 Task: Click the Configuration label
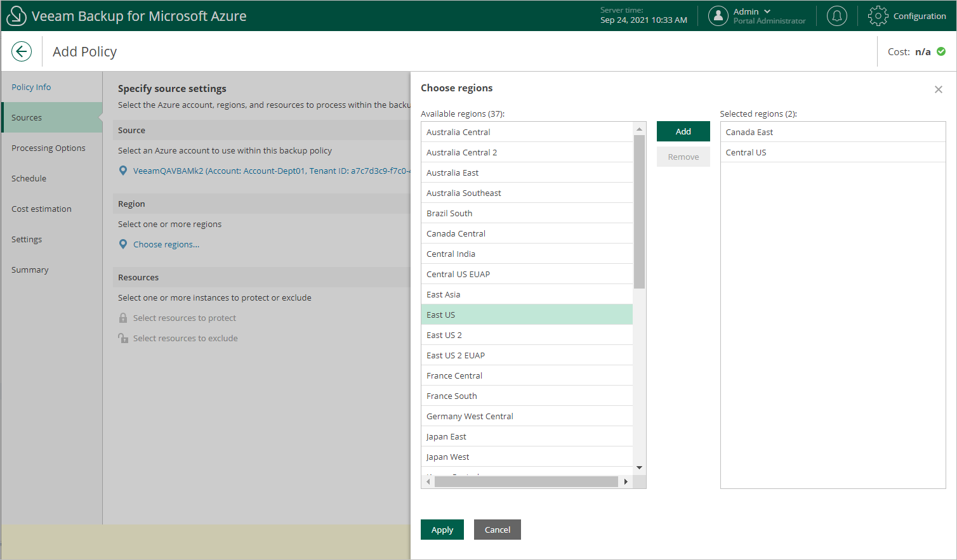click(920, 16)
